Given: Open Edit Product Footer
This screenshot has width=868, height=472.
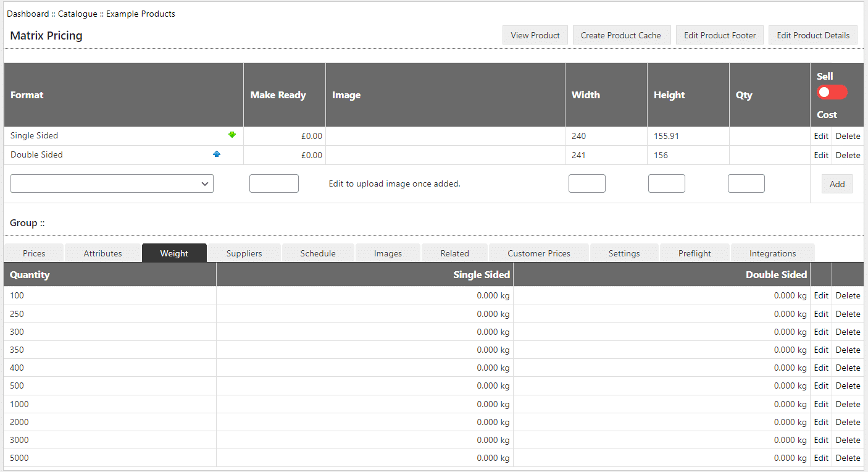Looking at the screenshot, I should tap(720, 35).
